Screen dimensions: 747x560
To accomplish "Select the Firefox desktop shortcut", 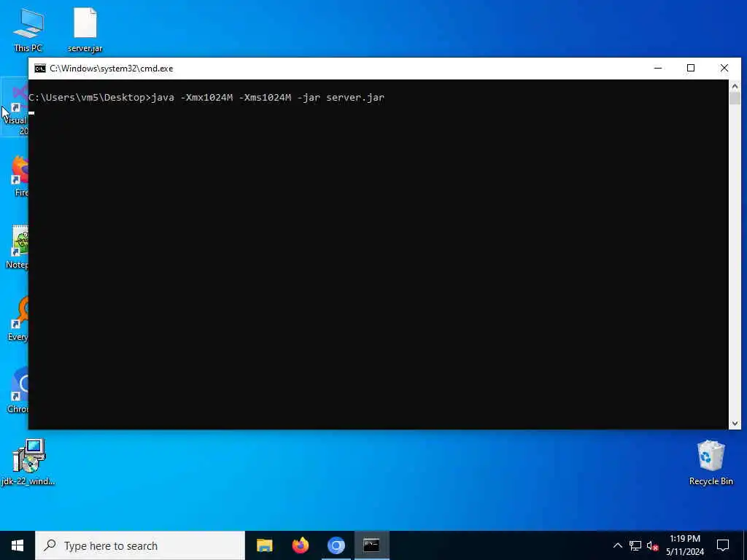I will (19, 176).
